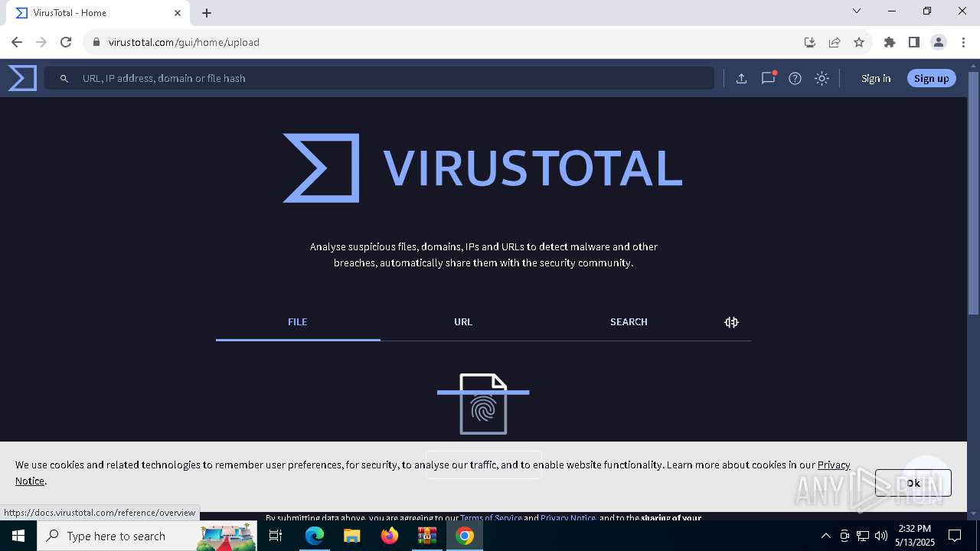Click the taskbar clock 2:32 PM

click(x=915, y=536)
